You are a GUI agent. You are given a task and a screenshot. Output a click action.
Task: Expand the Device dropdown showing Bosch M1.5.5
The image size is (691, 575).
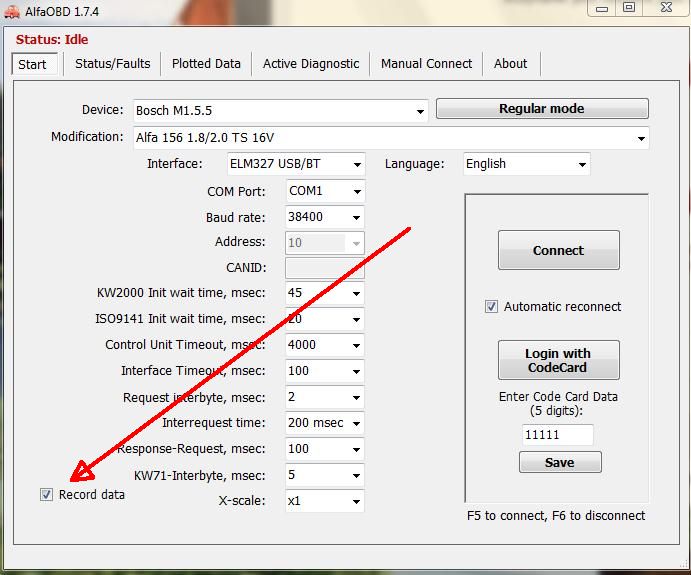(x=281, y=111)
